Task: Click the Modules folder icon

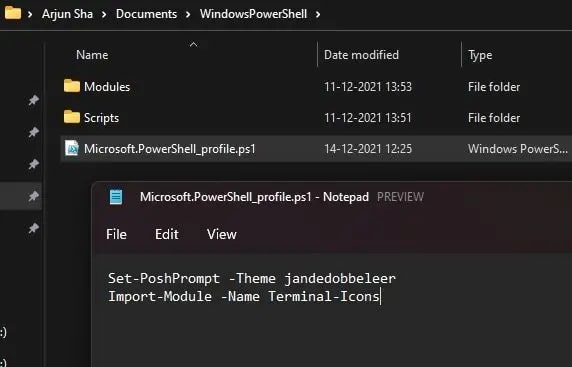Action: pos(72,86)
